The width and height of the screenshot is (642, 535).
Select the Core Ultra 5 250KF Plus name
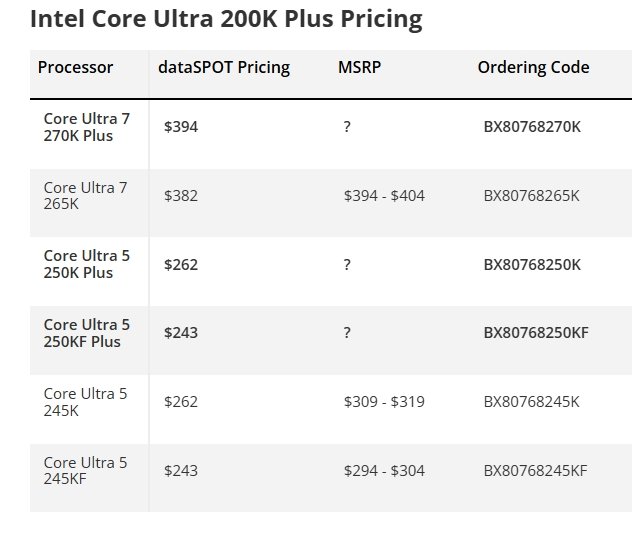click(x=87, y=333)
